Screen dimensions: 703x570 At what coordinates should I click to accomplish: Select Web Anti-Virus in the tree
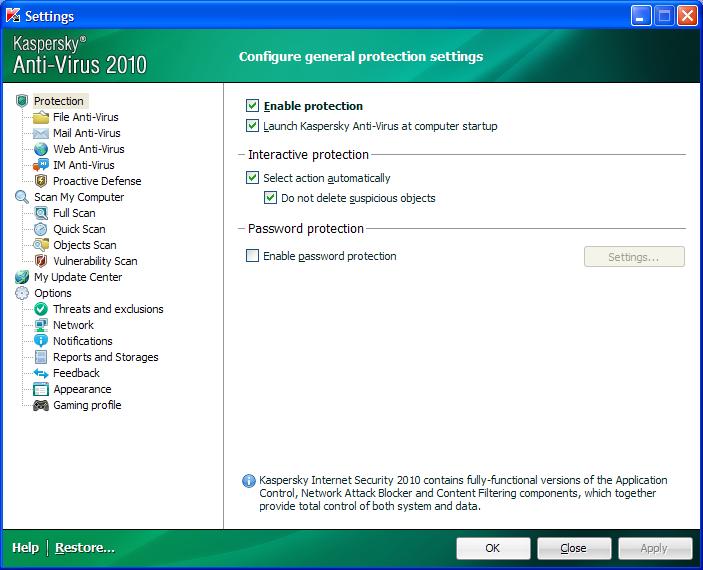coord(89,149)
